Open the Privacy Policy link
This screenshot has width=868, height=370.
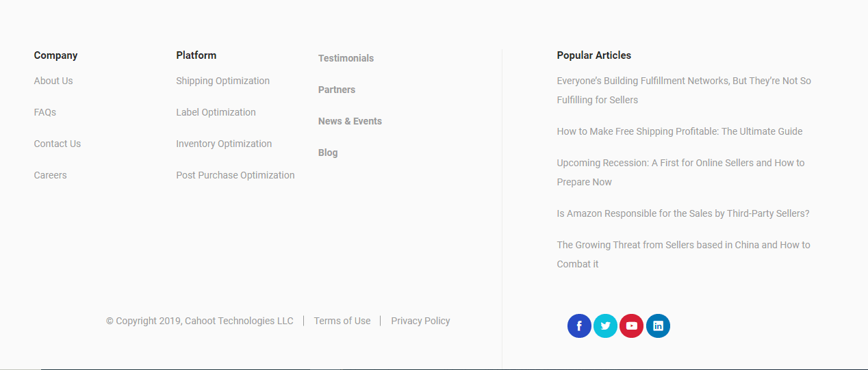[x=420, y=321]
